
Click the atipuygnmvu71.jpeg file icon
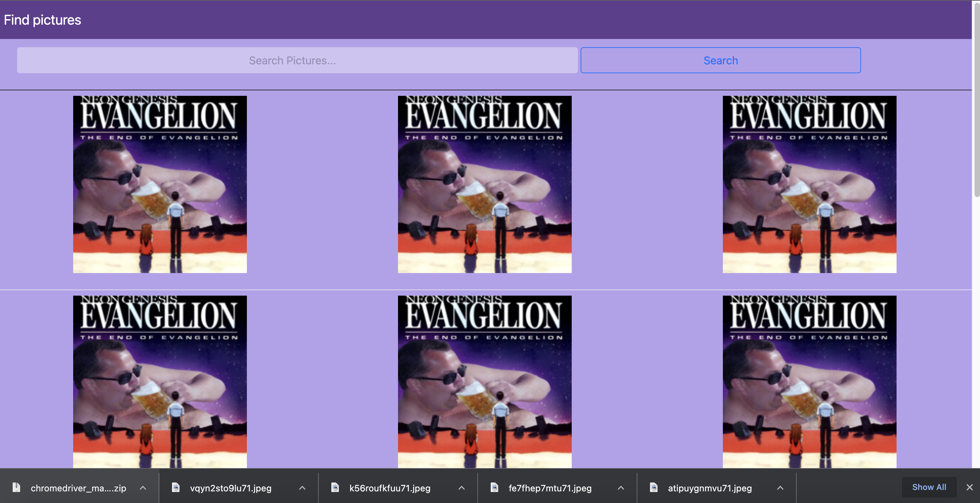[654, 487]
